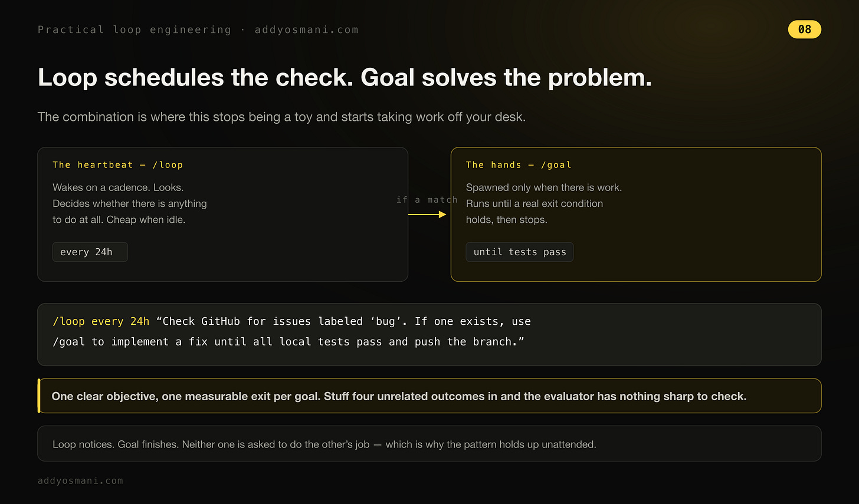Viewport: 859px width, 504px height.
Task: Click the 'Loop notices. Goal finishes.' note box
Action: click(x=429, y=443)
